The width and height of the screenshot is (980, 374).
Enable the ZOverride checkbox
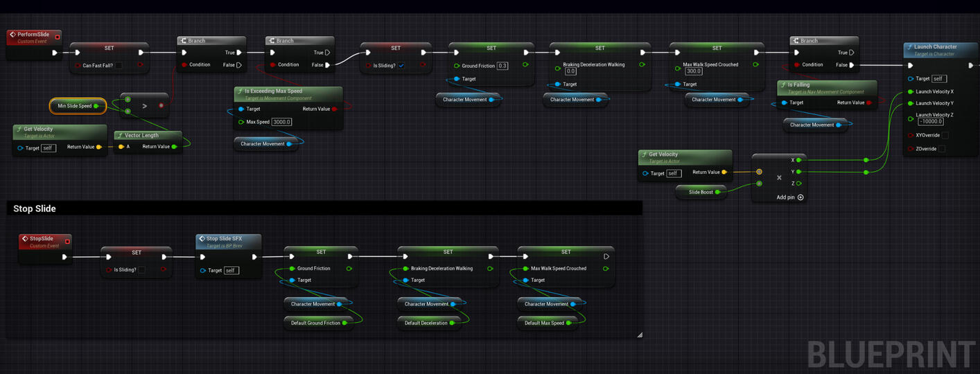click(x=941, y=149)
